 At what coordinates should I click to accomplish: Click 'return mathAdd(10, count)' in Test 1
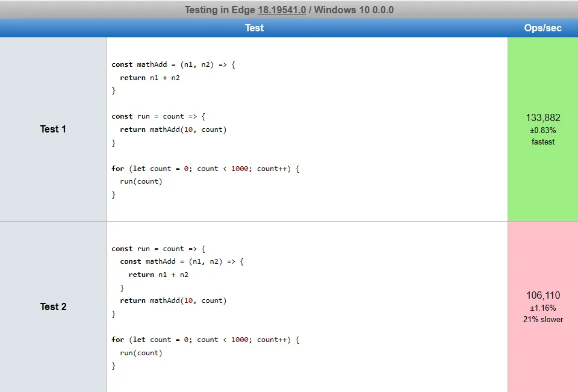coord(173,129)
